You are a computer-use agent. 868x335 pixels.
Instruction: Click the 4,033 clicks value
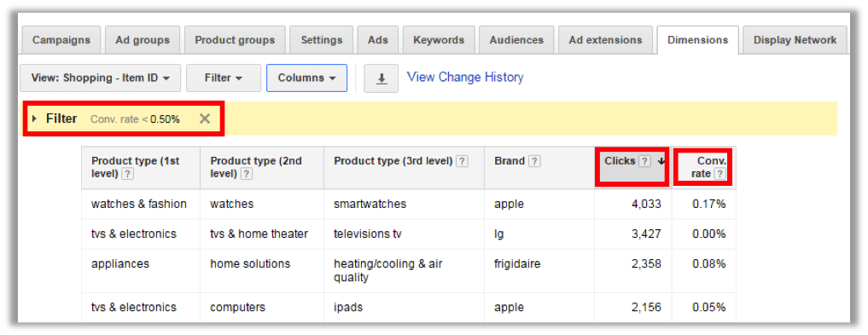click(x=646, y=204)
